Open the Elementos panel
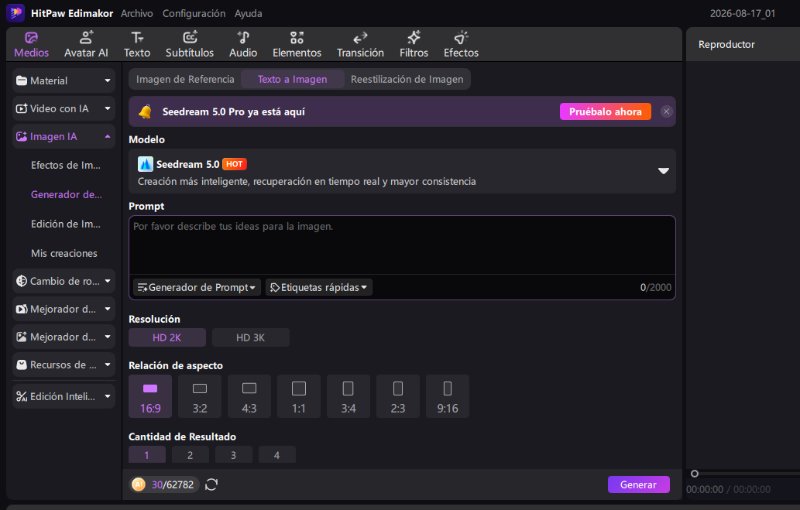Image resolution: width=800 pixels, height=510 pixels. coord(296,45)
